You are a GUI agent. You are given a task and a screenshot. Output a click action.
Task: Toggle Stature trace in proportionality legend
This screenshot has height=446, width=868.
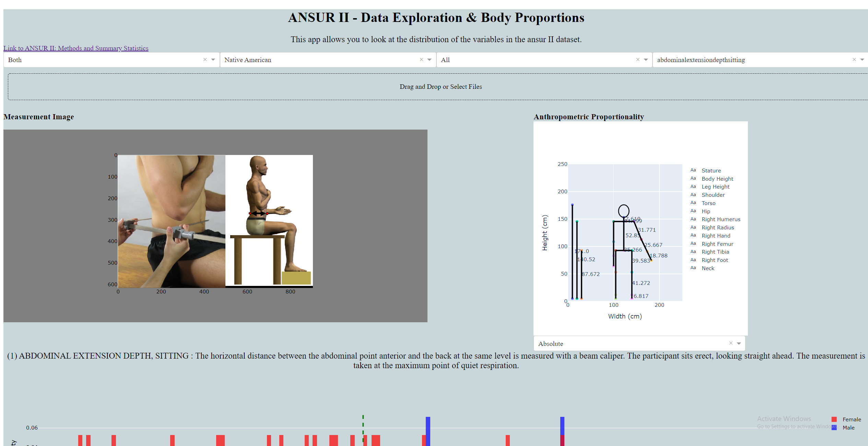coord(711,170)
